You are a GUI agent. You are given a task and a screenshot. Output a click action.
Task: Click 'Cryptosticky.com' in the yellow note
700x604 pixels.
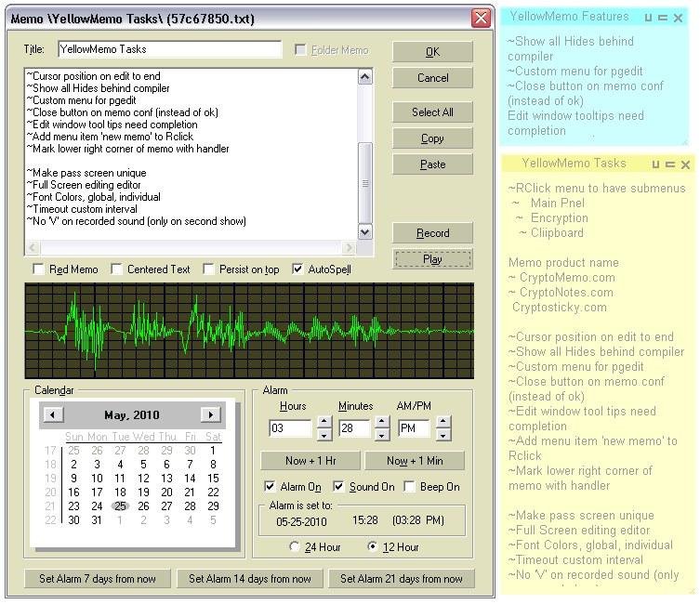tap(560, 307)
